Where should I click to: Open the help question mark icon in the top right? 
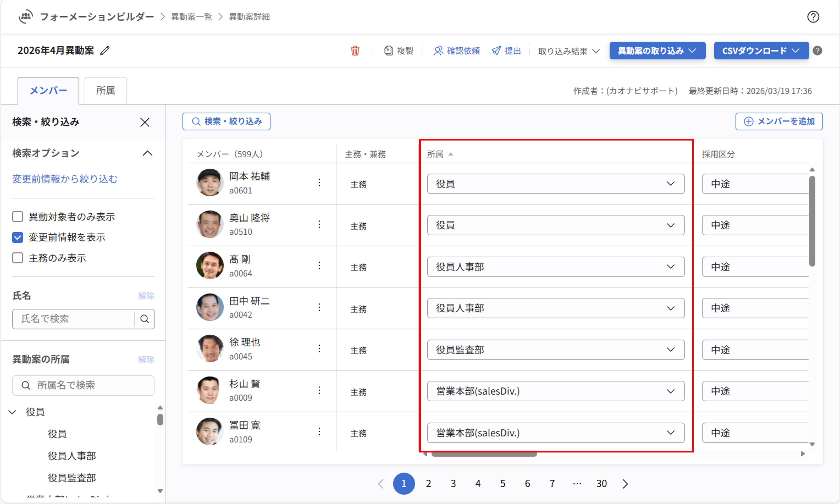(813, 17)
